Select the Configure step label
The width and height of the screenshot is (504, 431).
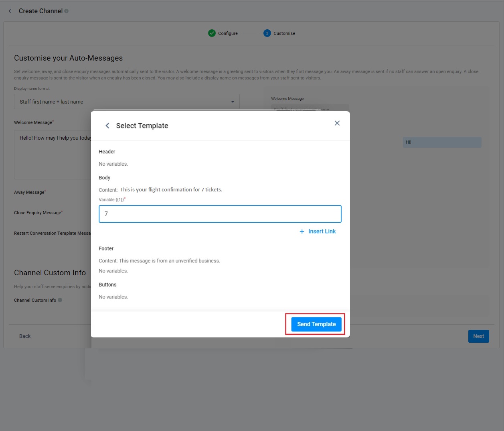[228, 33]
